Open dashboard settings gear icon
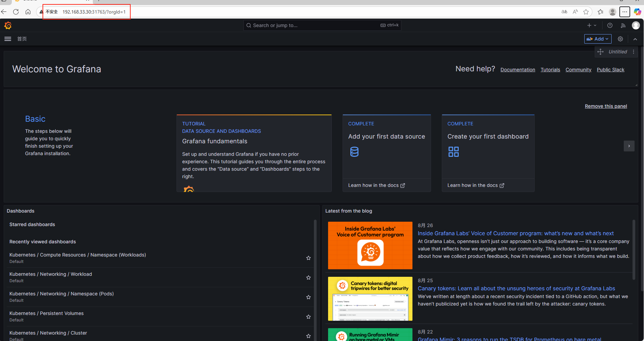 pos(620,39)
